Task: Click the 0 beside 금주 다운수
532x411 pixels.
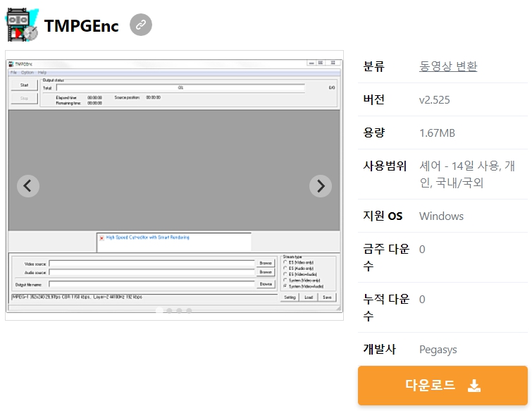Action: click(422, 250)
